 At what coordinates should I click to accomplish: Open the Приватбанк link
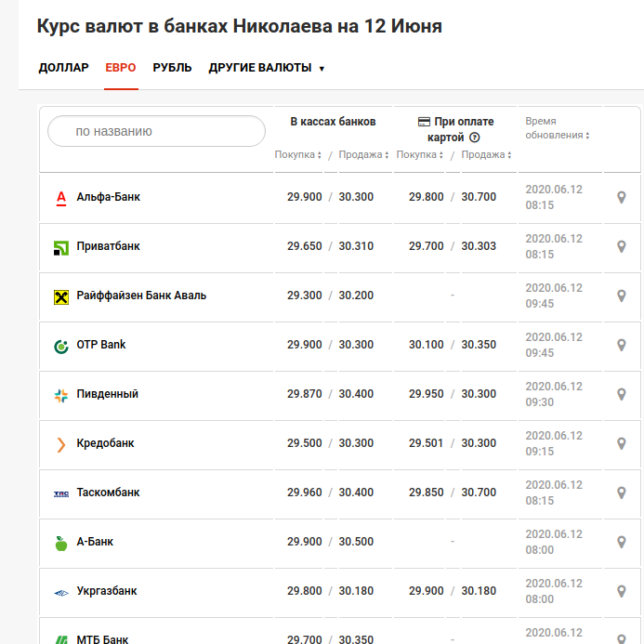pos(109,246)
